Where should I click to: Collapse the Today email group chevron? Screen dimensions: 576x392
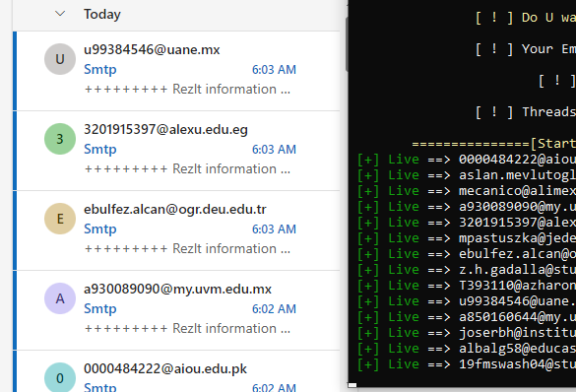pos(60,14)
